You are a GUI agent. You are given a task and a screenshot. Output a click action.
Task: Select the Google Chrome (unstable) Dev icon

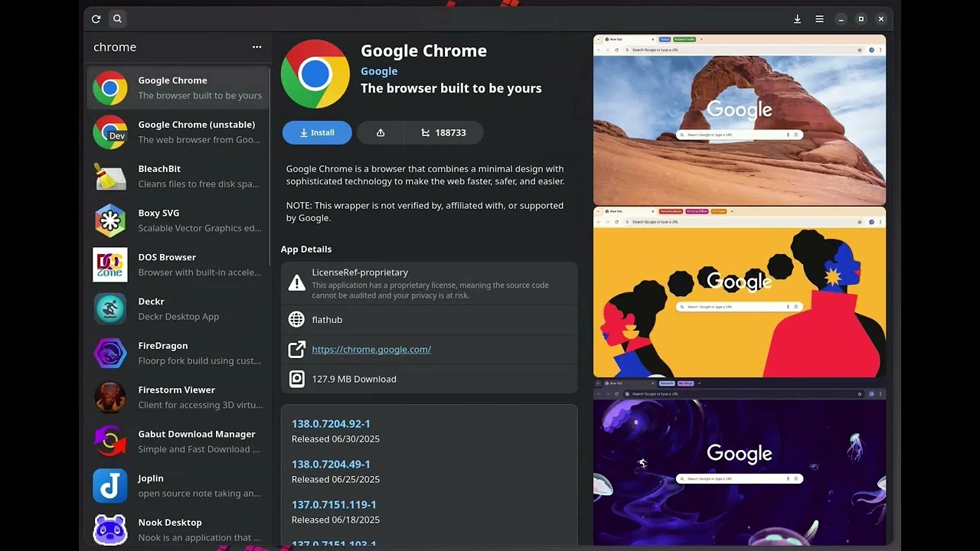(x=110, y=132)
